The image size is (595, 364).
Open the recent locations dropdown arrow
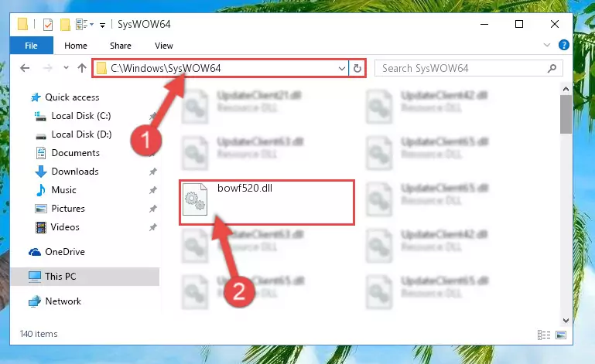coord(66,68)
